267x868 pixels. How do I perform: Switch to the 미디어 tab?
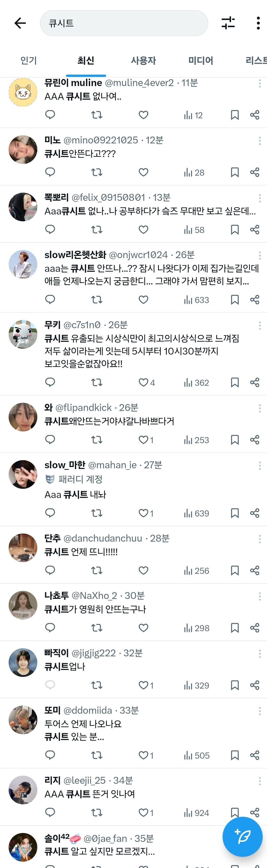[x=201, y=61]
